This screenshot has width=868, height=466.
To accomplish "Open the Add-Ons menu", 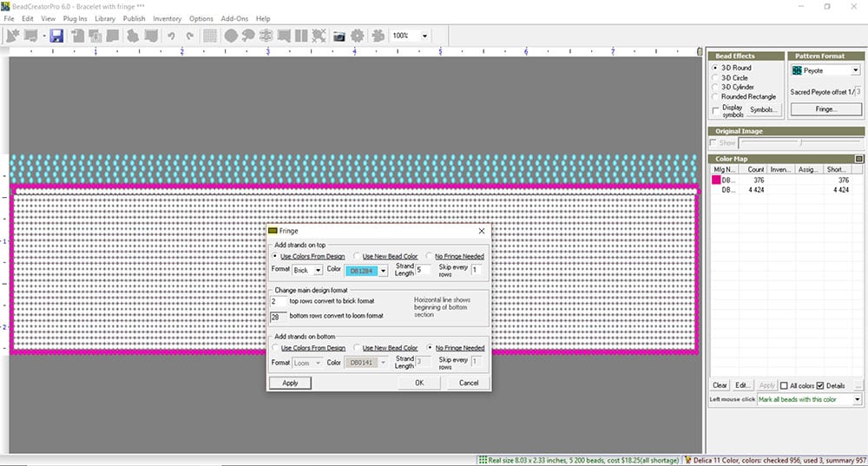I will click(234, 18).
